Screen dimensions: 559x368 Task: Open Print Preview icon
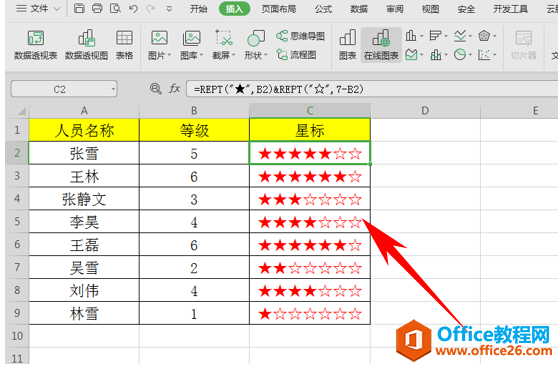tap(115, 8)
